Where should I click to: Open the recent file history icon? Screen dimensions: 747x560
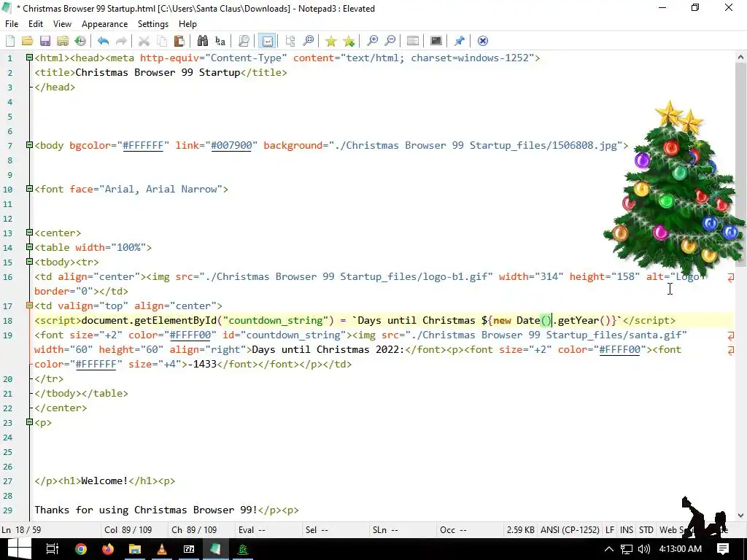[x=80, y=41]
